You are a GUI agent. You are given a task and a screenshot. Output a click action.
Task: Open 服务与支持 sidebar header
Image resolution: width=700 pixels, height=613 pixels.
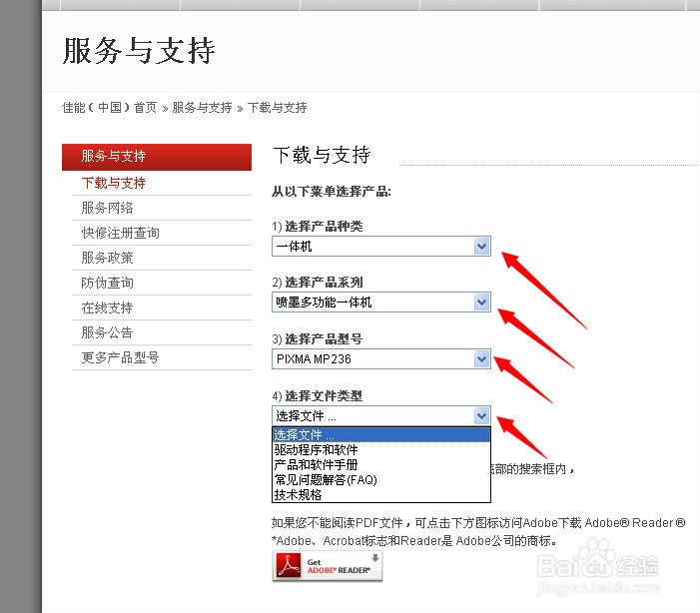(157, 157)
